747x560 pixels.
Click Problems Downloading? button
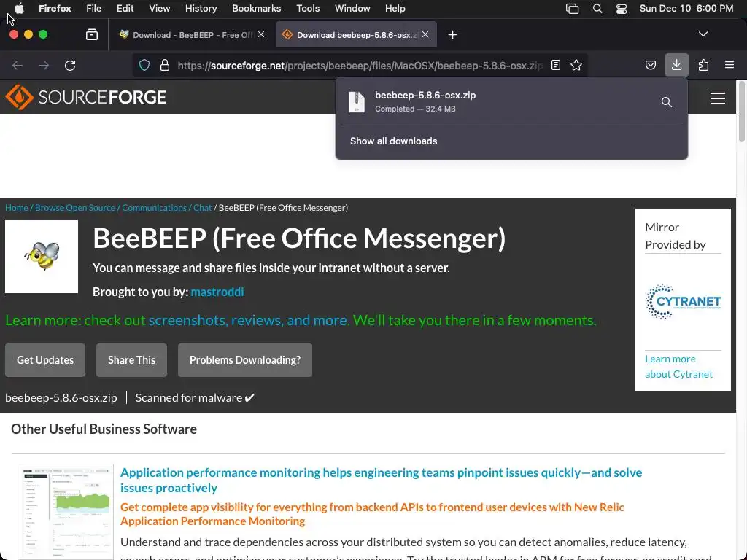click(245, 360)
